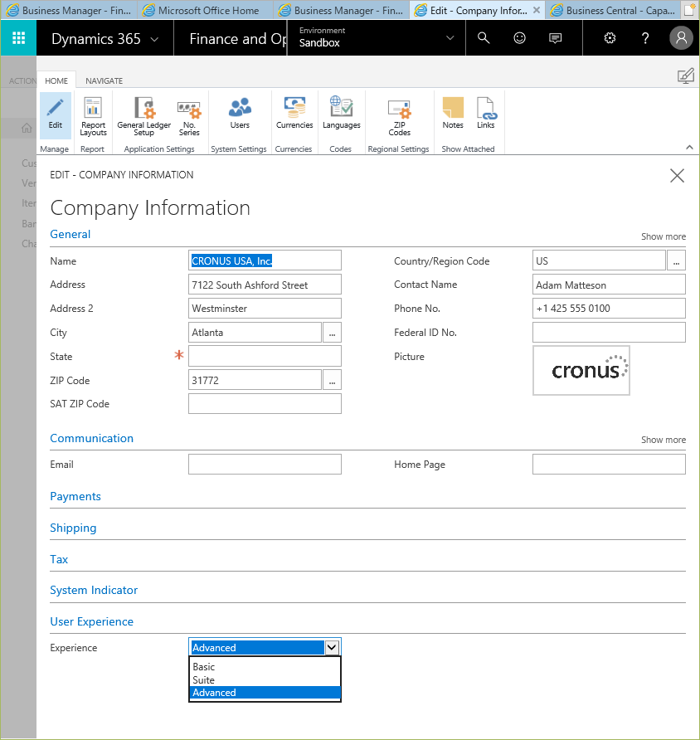Collapse the General section header
This screenshot has height=740, width=700.
(x=70, y=234)
